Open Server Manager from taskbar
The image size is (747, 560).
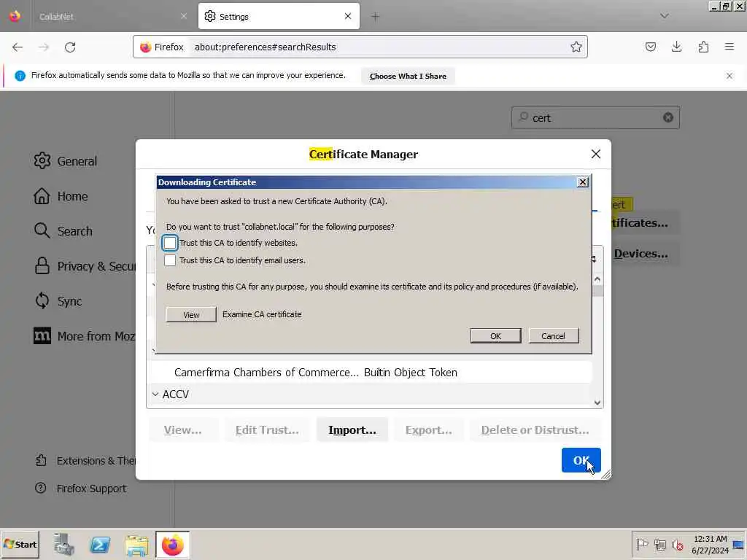pos(64,544)
